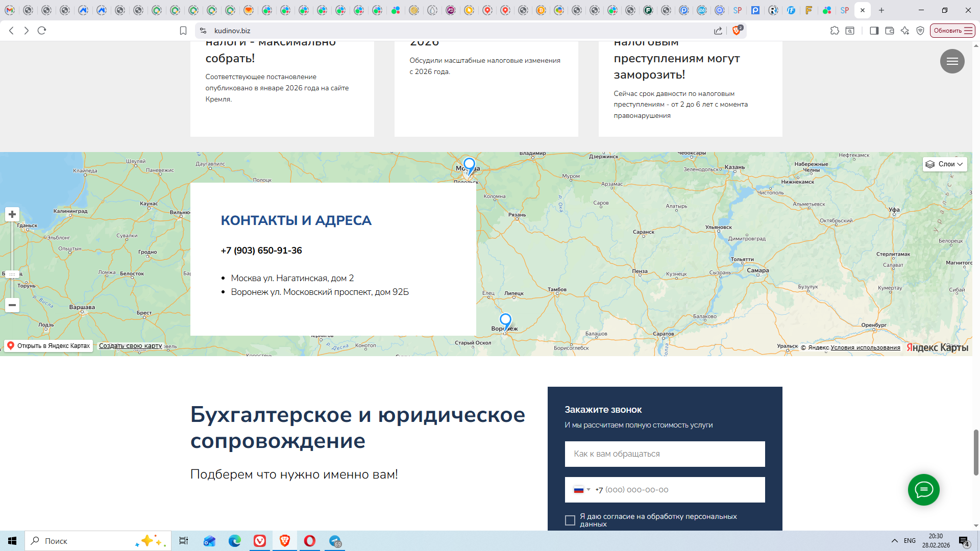Toggle the browser sidebar panel icon
Screen dimensions: 980x551
click(x=874, y=31)
